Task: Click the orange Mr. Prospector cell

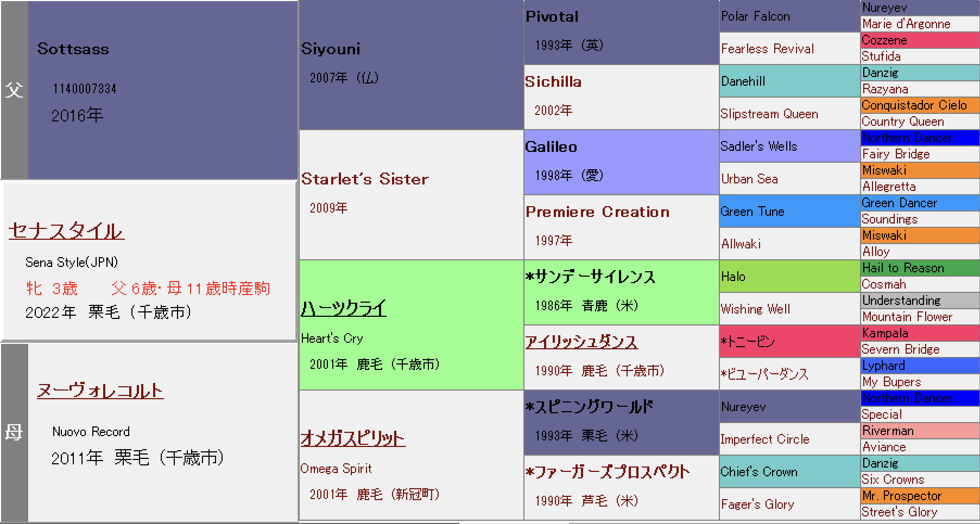Action: coord(920,496)
